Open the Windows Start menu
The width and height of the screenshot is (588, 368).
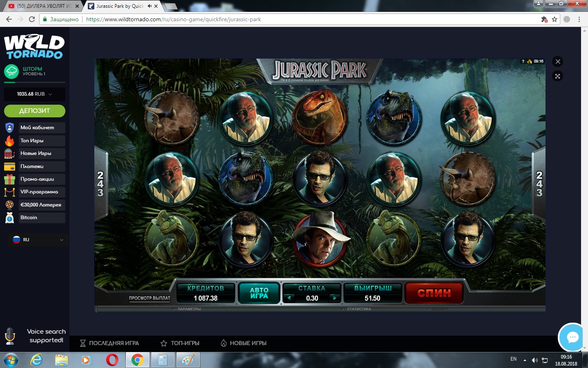(x=11, y=360)
